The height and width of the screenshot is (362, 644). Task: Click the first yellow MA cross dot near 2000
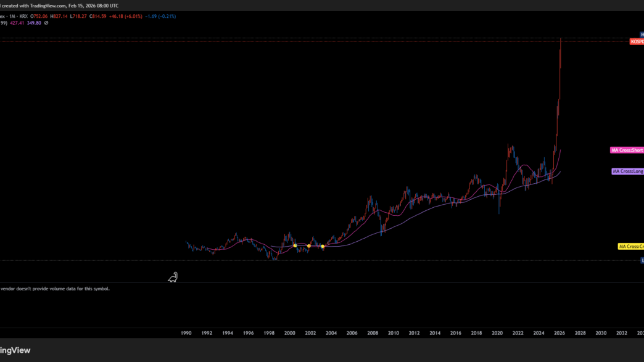(295, 245)
